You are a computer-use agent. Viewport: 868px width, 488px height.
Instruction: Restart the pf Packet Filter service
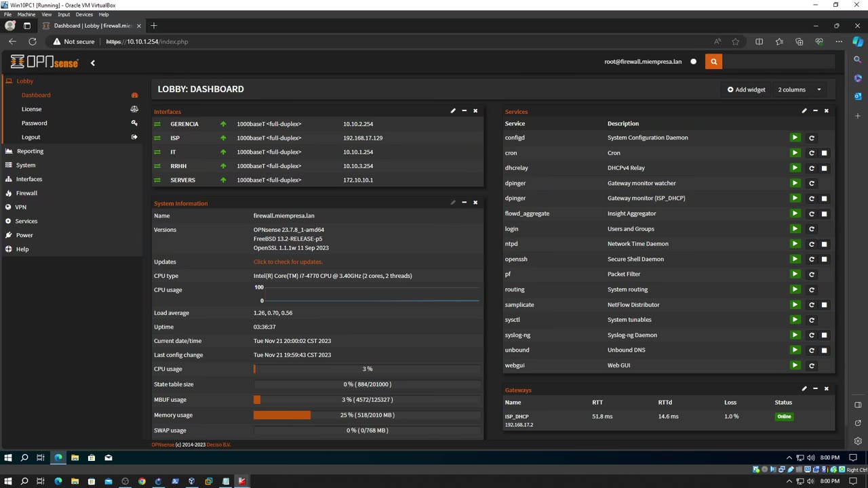click(x=811, y=274)
